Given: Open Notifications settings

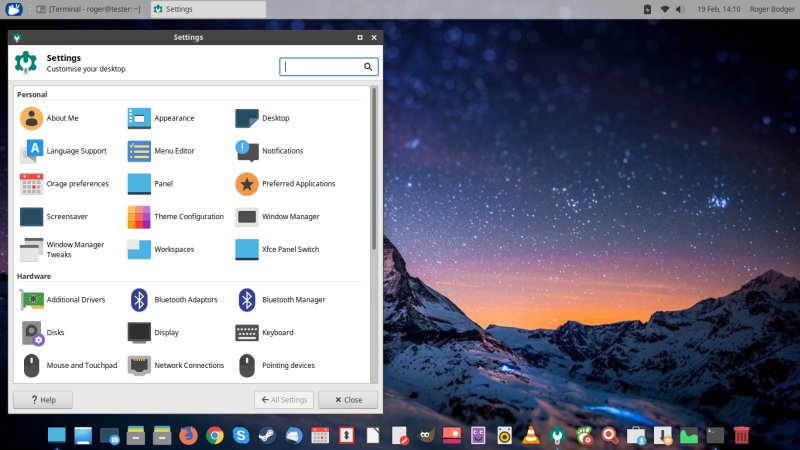Looking at the screenshot, I should coord(270,151).
